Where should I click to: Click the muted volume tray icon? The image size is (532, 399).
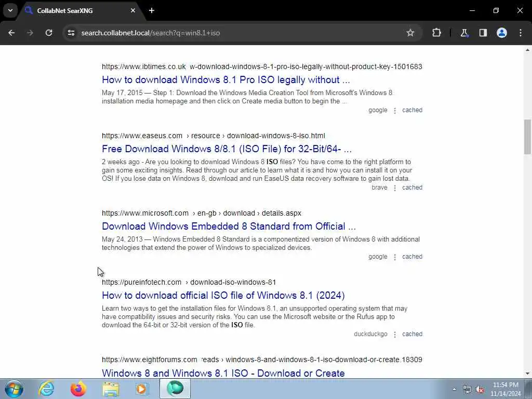tap(480, 390)
